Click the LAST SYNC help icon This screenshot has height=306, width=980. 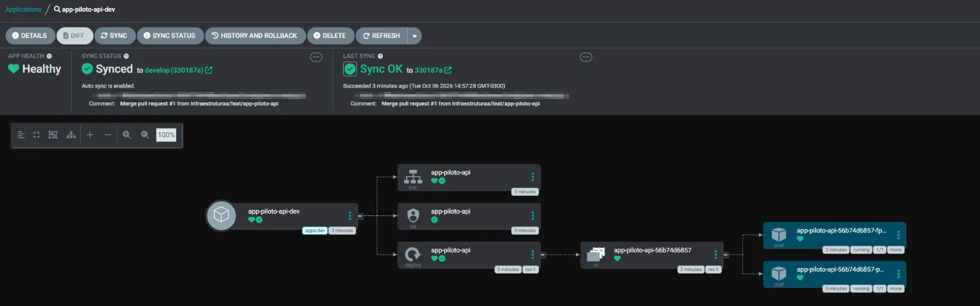[x=380, y=56]
